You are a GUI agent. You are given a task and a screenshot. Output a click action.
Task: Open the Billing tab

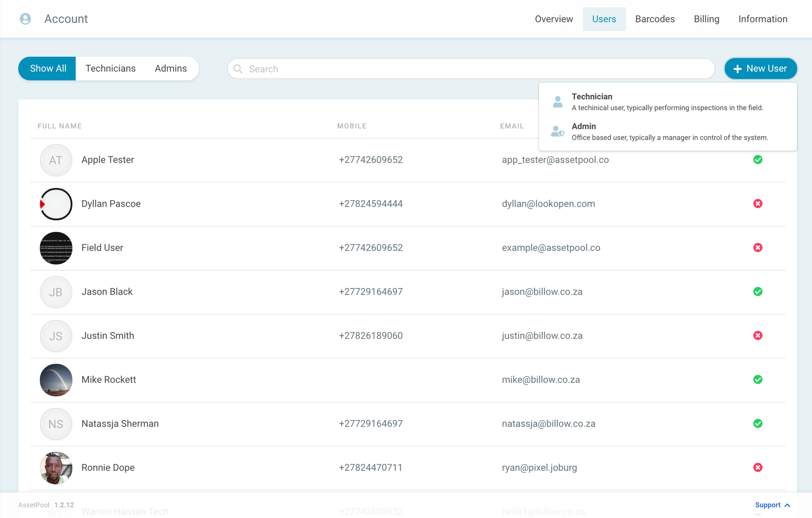tap(706, 19)
